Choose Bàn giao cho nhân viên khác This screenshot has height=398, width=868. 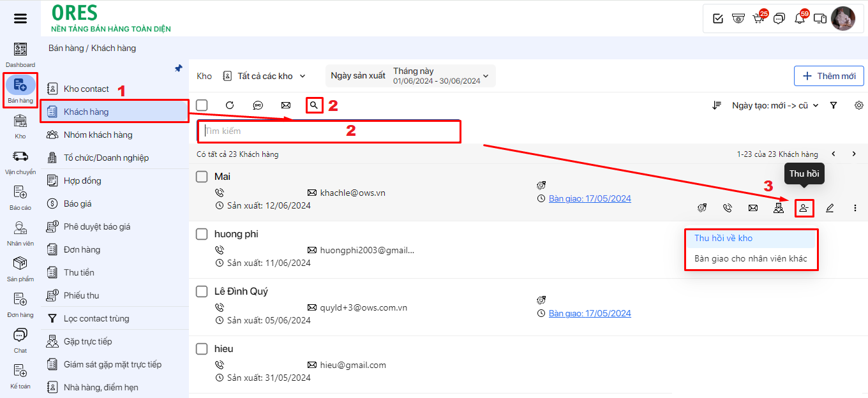pyautogui.click(x=751, y=259)
